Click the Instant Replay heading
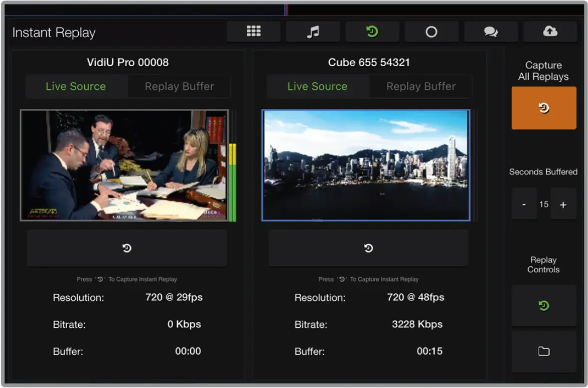This screenshot has height=388, width=588. point(54,33)
